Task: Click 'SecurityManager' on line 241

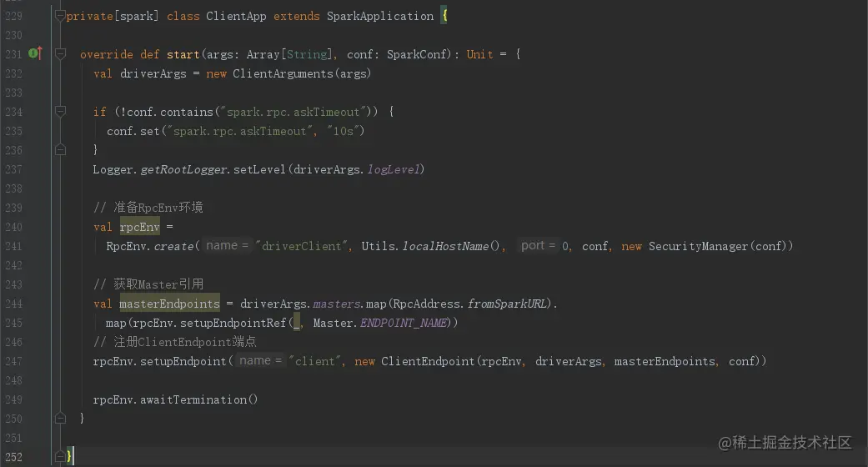Action: tap(699, 246)
